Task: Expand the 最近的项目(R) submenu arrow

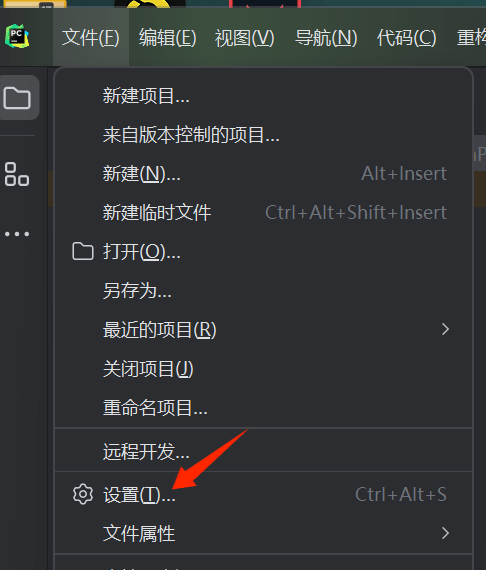Action: [x=445, y=329]
